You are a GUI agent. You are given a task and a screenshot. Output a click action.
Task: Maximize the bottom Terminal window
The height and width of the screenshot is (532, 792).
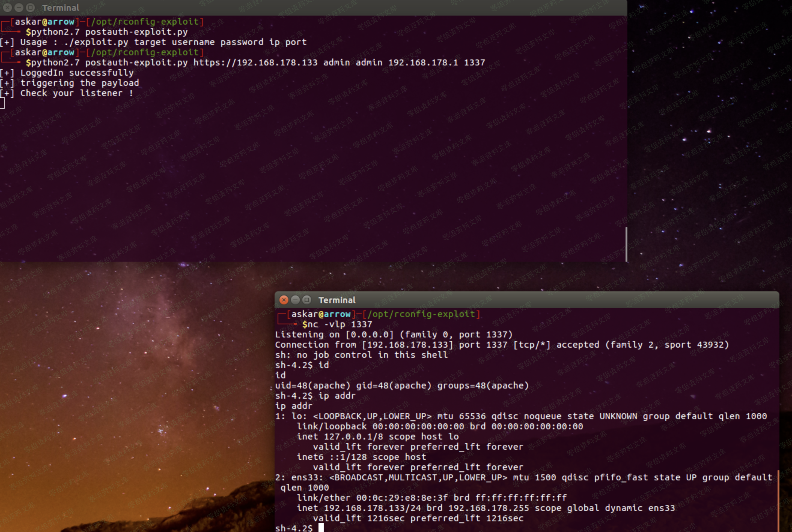click(x=307, y=300)
